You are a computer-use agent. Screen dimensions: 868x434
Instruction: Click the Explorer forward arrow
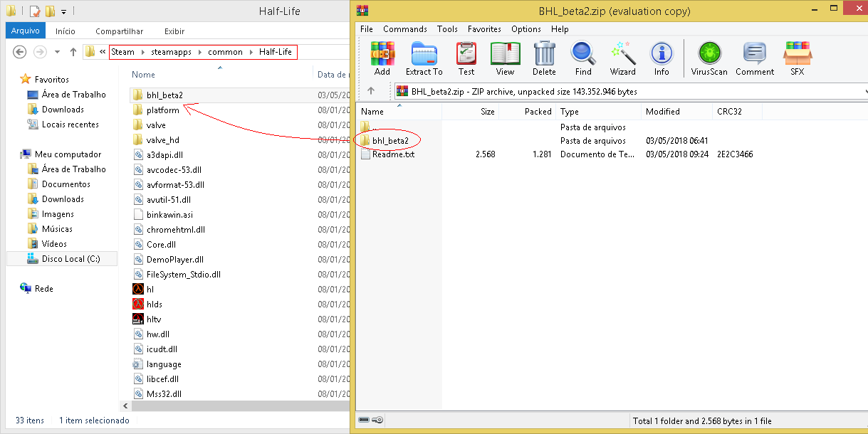point(41,52)
